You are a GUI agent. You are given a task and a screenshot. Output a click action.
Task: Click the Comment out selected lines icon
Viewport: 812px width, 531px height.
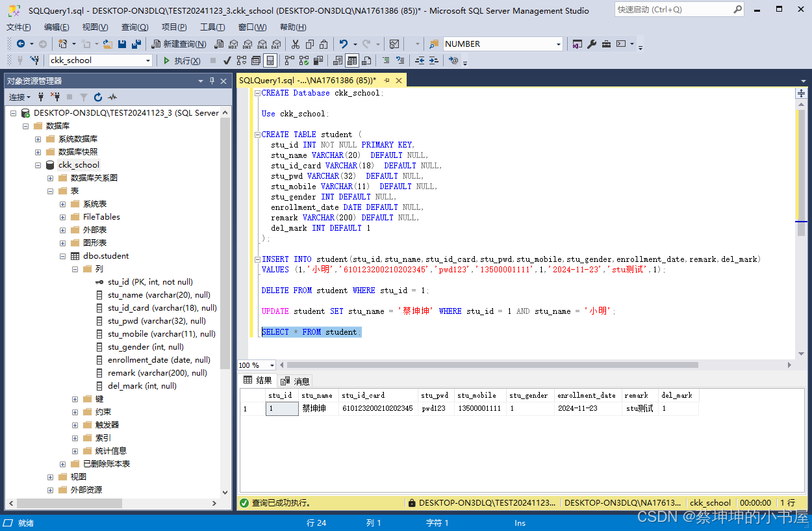point(385,60)
